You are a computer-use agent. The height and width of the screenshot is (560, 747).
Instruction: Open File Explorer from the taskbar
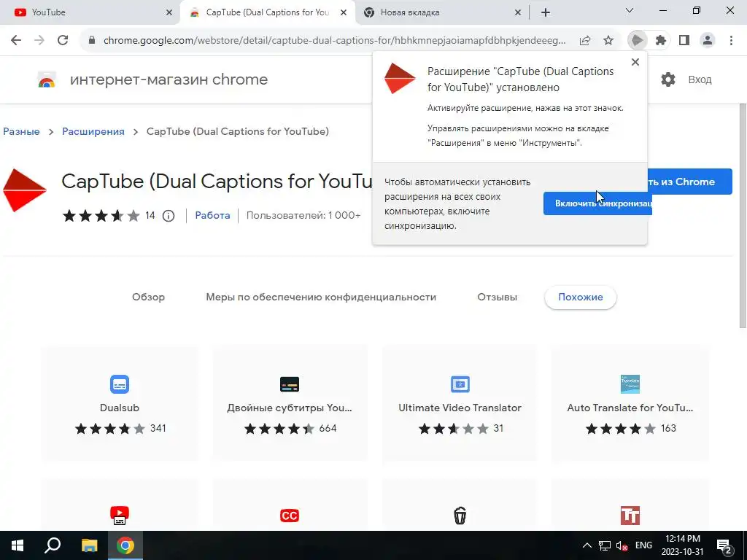[x=89, y=545]
